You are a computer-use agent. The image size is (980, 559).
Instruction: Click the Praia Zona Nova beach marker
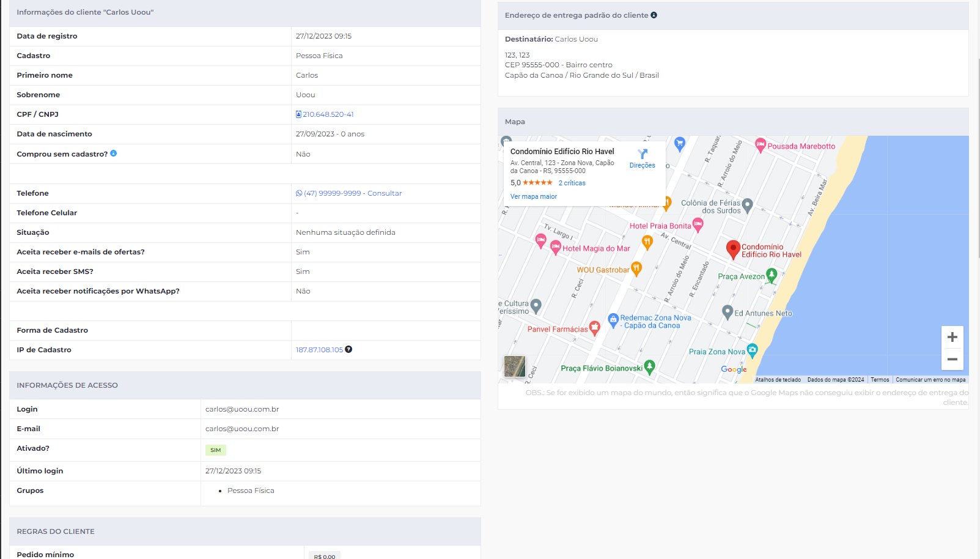pos(752,351)
